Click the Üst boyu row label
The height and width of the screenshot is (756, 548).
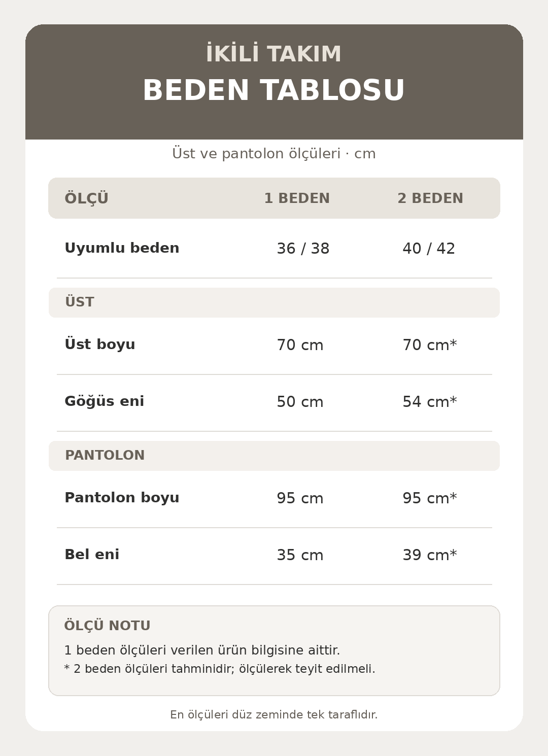point(100,344)
